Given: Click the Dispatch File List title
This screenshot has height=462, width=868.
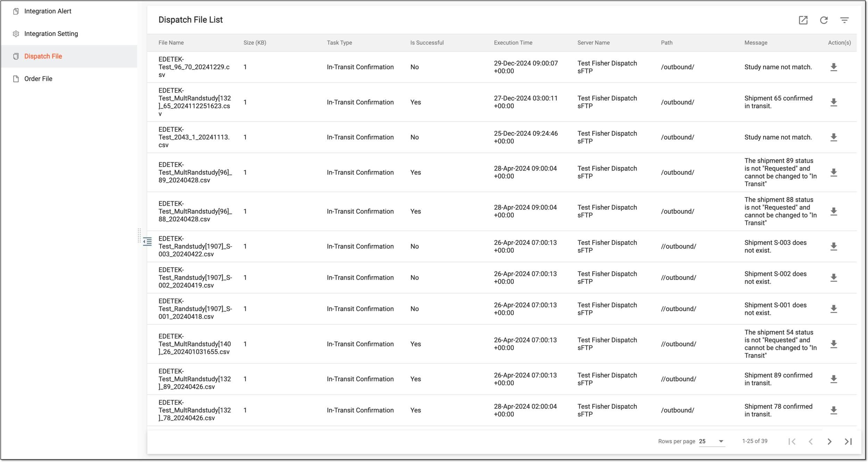Looking at the screenshot, I should coord(191,20).
